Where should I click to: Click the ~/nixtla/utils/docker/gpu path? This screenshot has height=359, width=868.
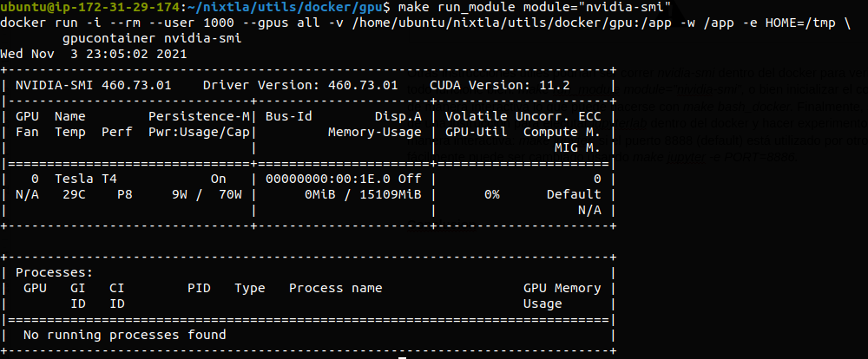[285, 8]
